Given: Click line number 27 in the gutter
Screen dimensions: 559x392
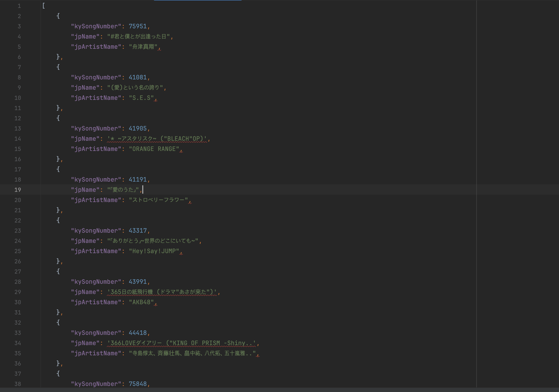Looking at the screenshot, I should tap(18, 272).
